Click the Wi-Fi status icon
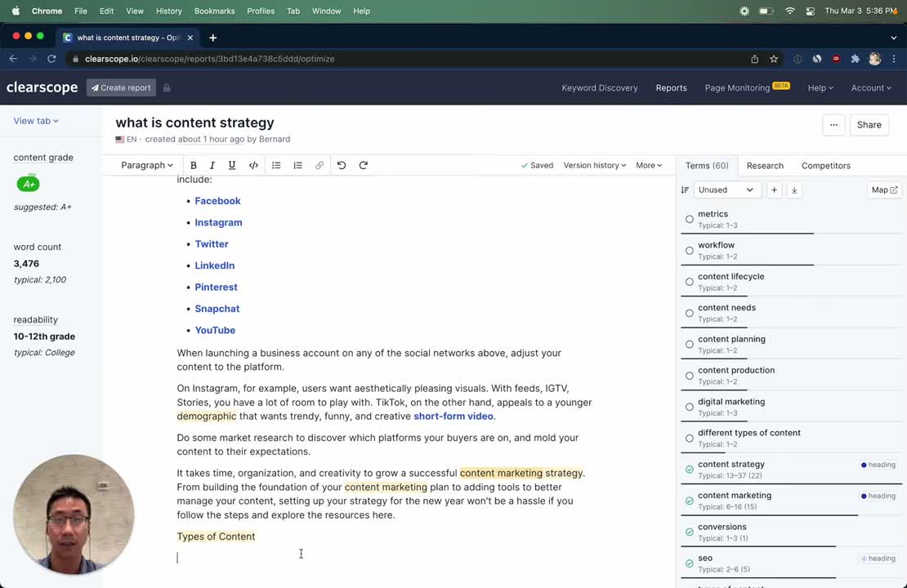The width and height of the screenshot is (907, 588). click(x=789, y=11)
